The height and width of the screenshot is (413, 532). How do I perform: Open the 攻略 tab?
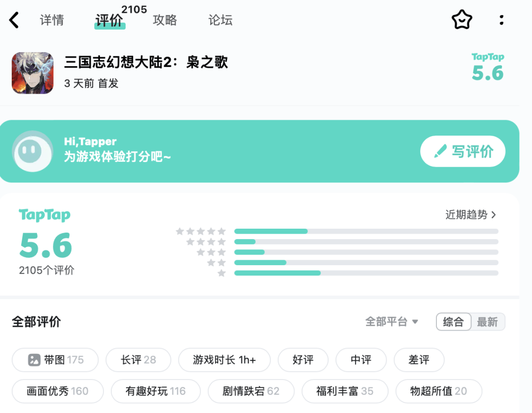[165, 20]
